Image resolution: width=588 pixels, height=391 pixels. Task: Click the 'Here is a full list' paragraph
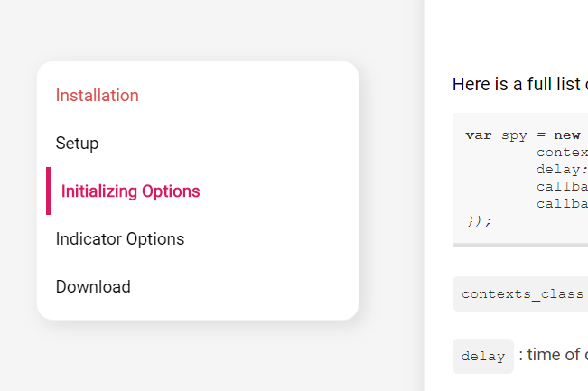coord(520,84)
